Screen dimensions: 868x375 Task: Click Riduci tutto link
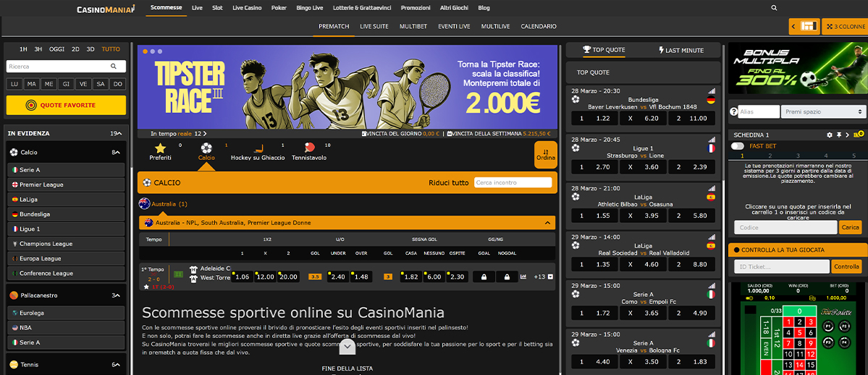(448, 182)
